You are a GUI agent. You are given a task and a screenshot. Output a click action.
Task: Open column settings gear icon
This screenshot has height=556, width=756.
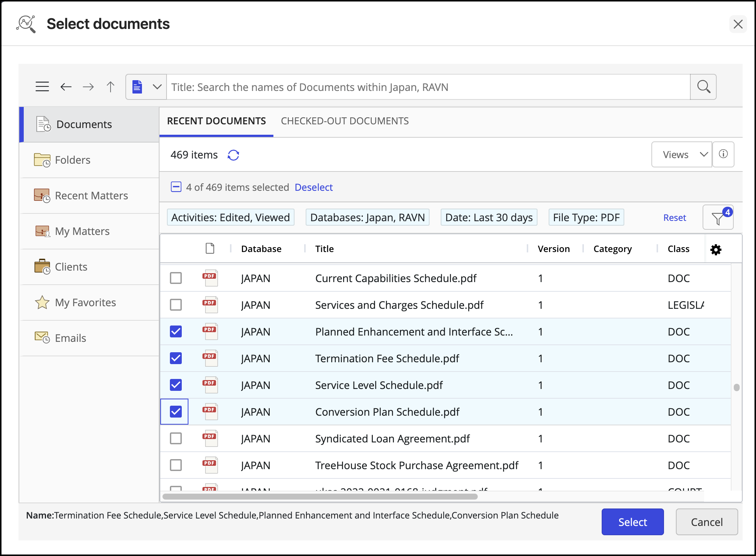(716, 249)
